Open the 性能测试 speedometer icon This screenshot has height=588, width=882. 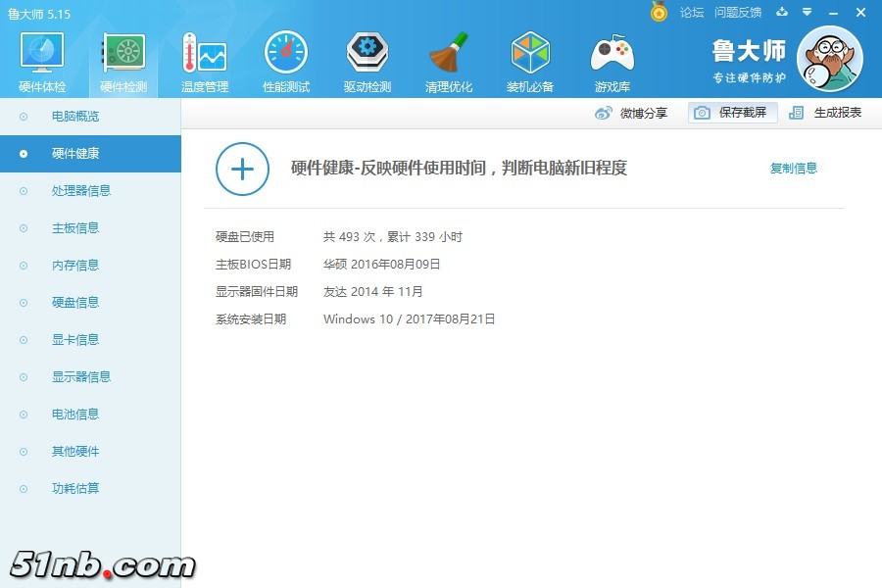[286, 55]
